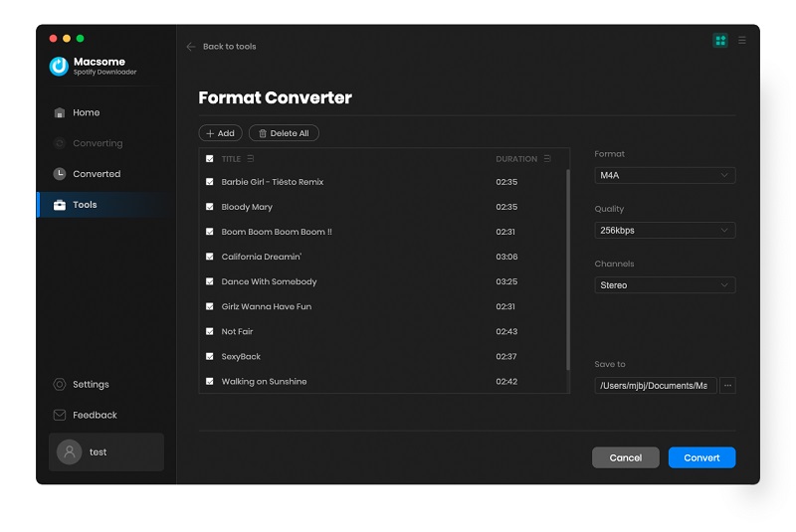This screenshot has height=532, width=796.
Task: Click the test account button
Action: 106,451
